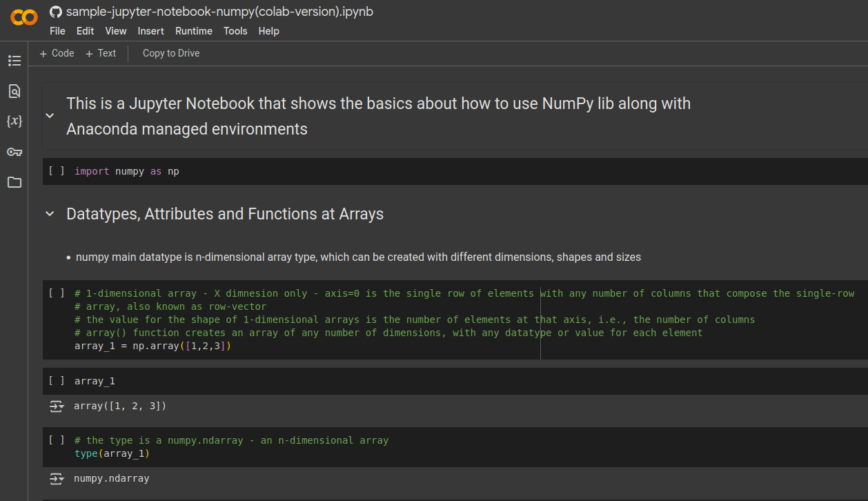Image resolution: width=868 pixels, height=501 pixels.
Task: Click the bullet text about n-dimensional array type
Action: (358, 257)
